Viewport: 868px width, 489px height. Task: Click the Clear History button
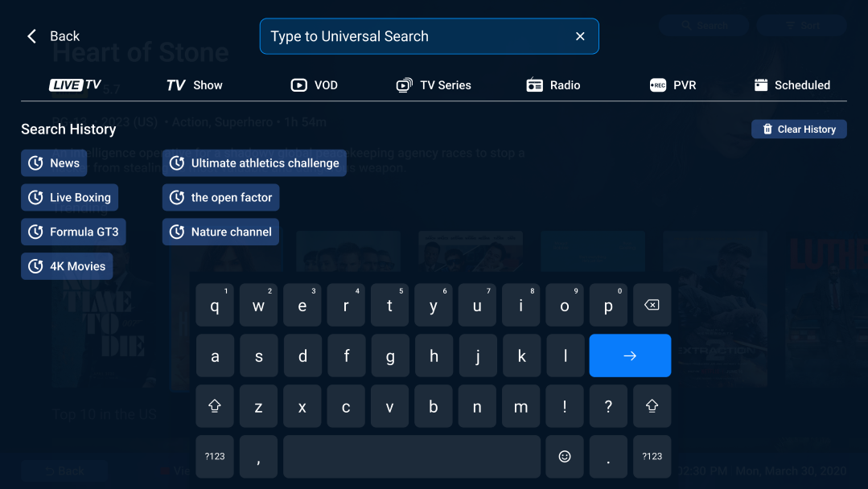tap(799, 129)
